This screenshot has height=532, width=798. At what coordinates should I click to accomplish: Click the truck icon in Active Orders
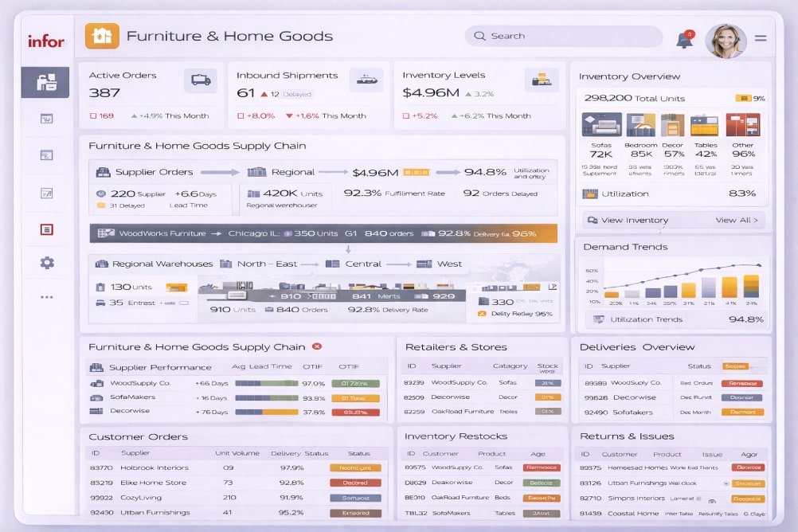pyautogui.click(x=201, y=80)
